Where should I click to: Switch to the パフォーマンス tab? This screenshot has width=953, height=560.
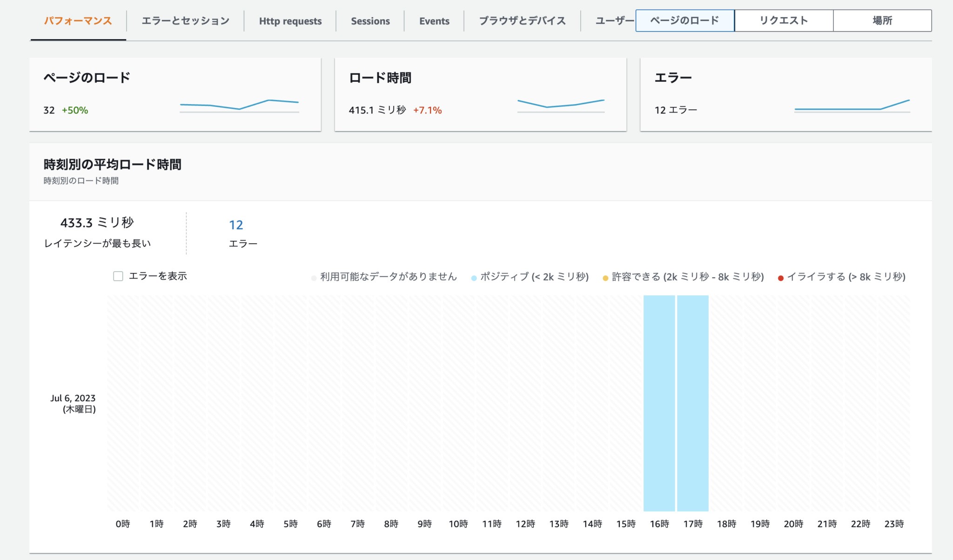coord(77,20)
